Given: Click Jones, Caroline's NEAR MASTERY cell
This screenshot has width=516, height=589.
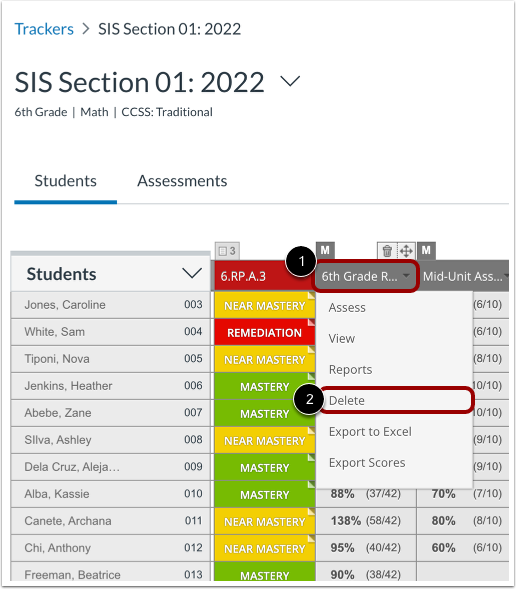Looking at the screenshot, I should tap(264, 306).
